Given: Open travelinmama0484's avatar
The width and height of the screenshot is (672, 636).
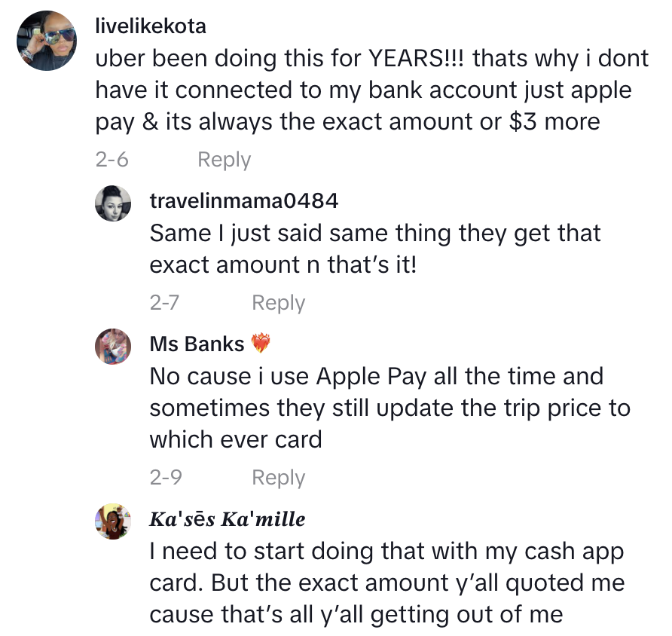Looking at the screenshot, I should click(113, 203).
